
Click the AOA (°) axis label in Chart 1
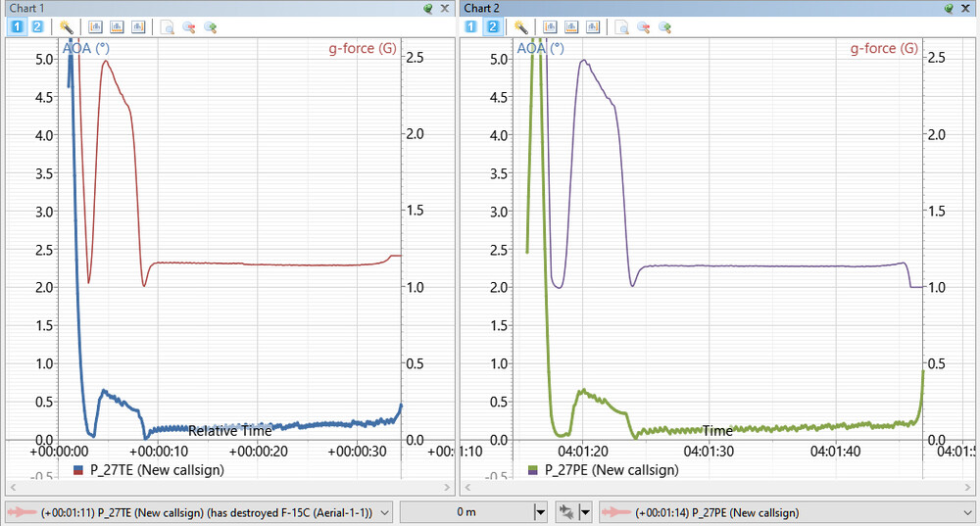pyautogui.click(x=85, y=48)
